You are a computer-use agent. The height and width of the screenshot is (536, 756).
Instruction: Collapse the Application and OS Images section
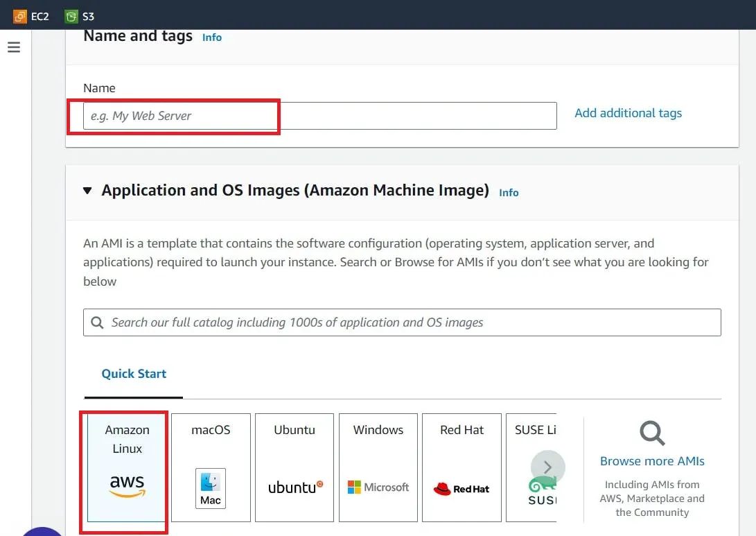(x=87, y=190)
